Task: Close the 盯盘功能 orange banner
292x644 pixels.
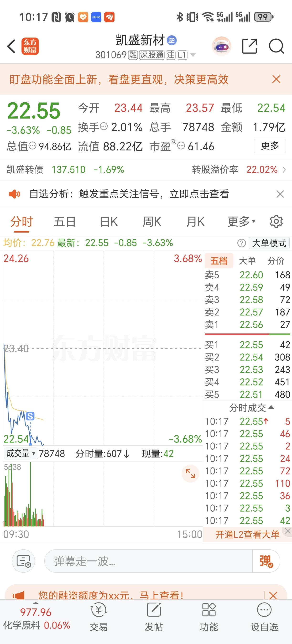Action: click(x=276, y=79)
